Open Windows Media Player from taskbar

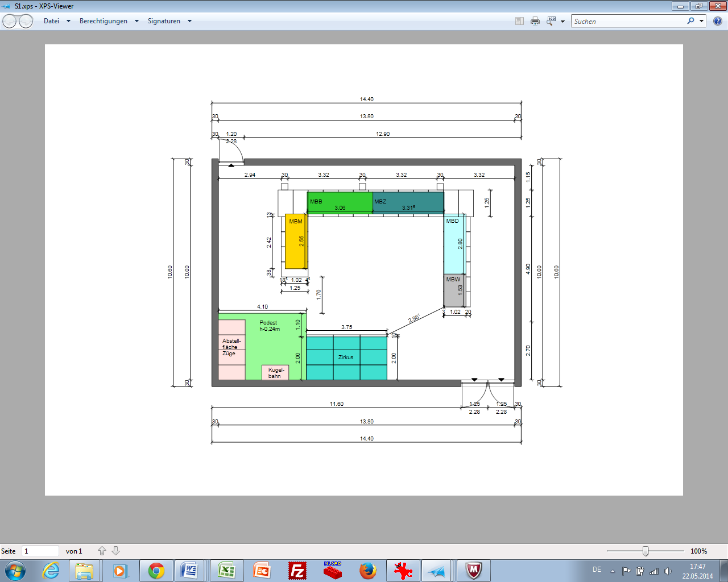[120, 571]
